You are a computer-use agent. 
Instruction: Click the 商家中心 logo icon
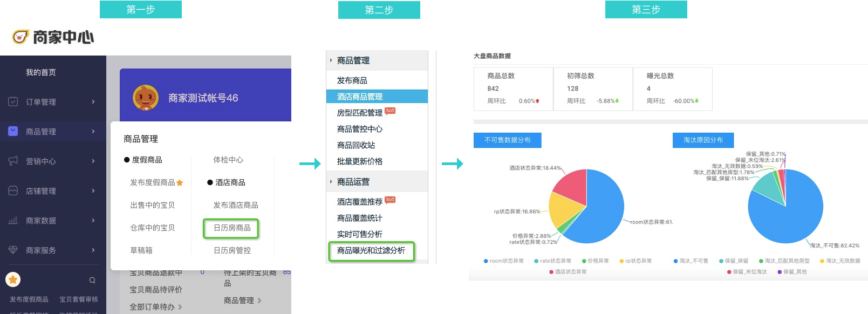coord(20,37)
